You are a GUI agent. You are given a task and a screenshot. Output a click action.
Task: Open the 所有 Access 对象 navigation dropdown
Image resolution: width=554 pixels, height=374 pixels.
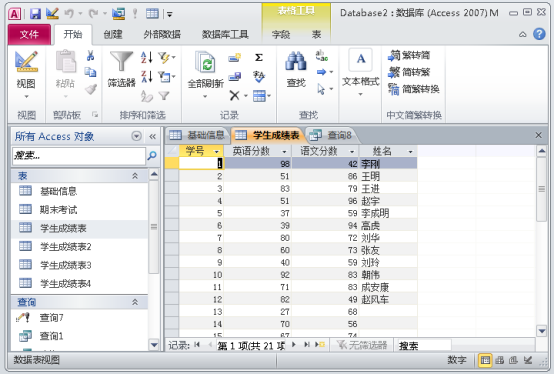136,136
